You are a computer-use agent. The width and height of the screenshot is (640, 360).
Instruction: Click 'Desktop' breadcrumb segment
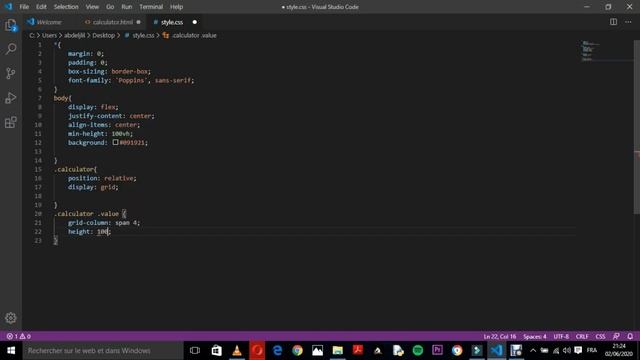(x=103, y=36)
